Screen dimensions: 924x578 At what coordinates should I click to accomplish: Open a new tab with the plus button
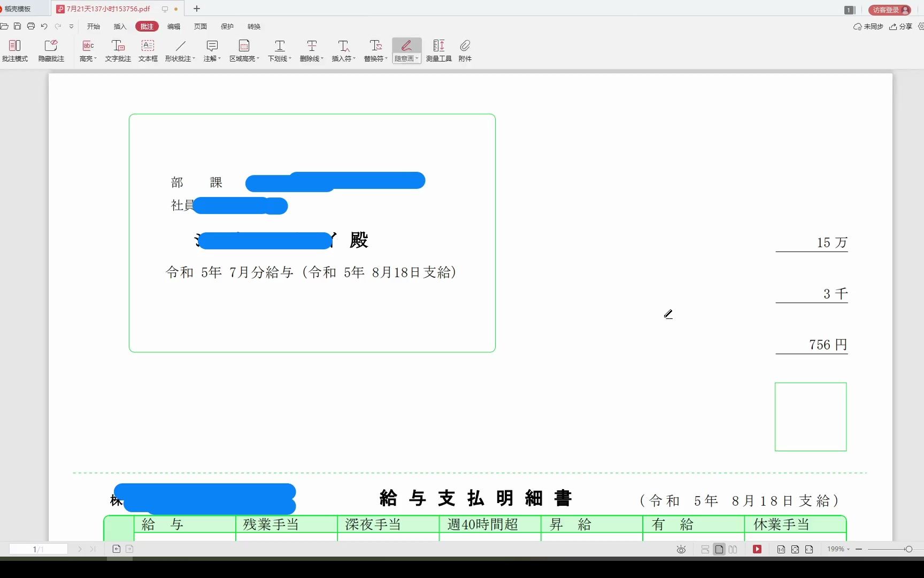point(197,9)
